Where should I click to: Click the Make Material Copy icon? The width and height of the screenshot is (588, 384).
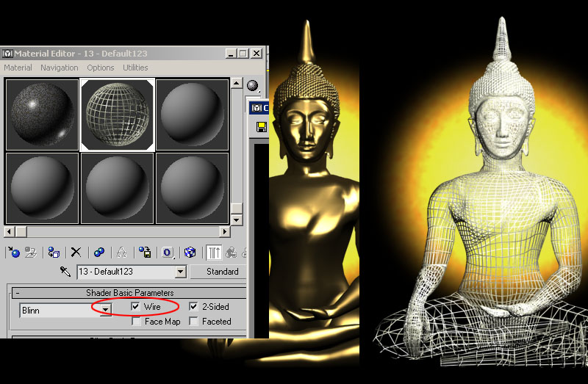99,252
